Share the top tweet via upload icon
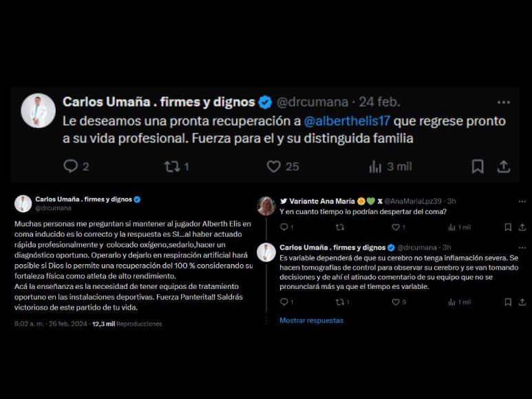532x399 pixels. point(504,166)
